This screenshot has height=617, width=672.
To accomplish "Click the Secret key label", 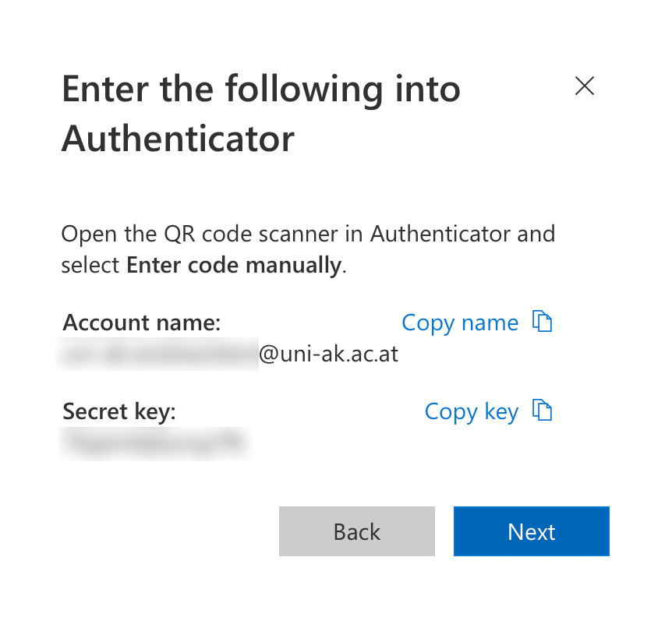I will (x=119, y=411).
